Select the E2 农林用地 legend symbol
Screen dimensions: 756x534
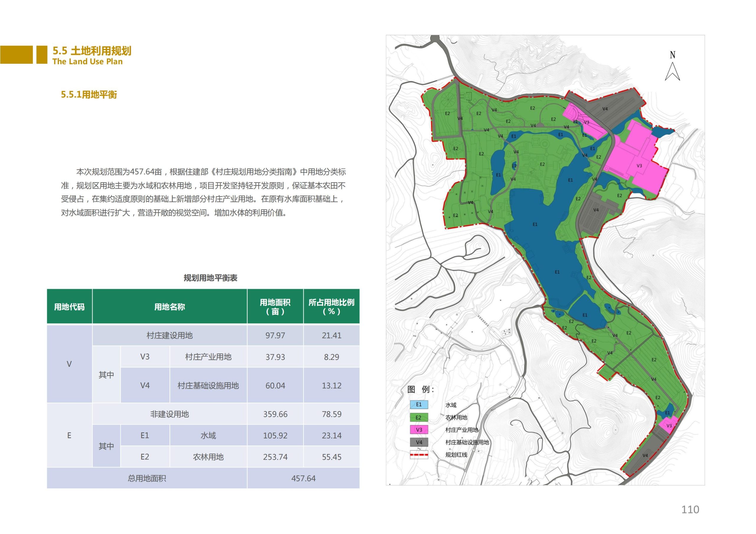[419, 417]
